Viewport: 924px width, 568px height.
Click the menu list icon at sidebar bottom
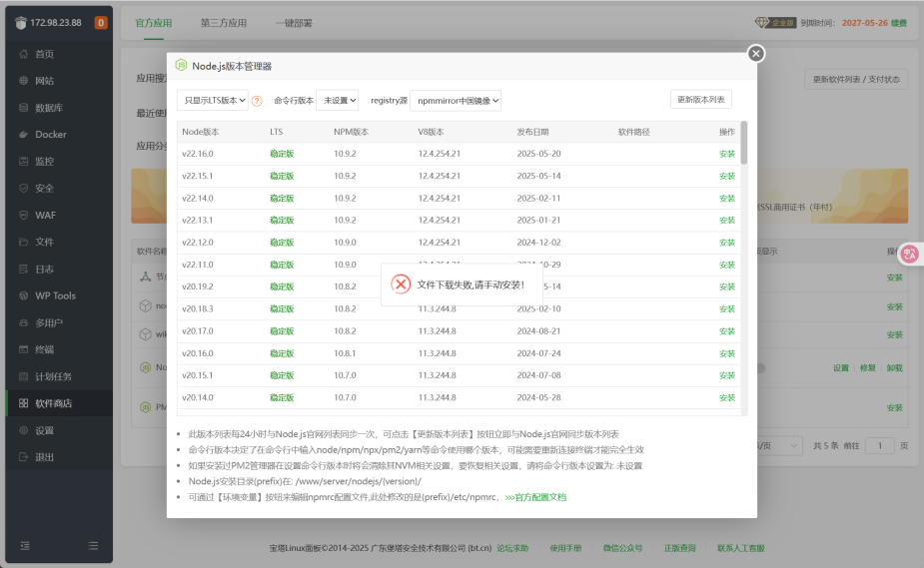[x=93, y=546]
